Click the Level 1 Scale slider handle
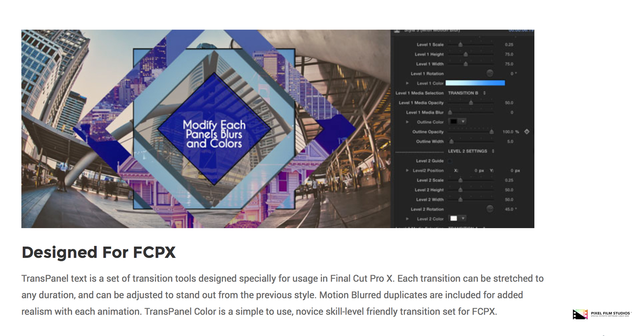 point(460,44)
